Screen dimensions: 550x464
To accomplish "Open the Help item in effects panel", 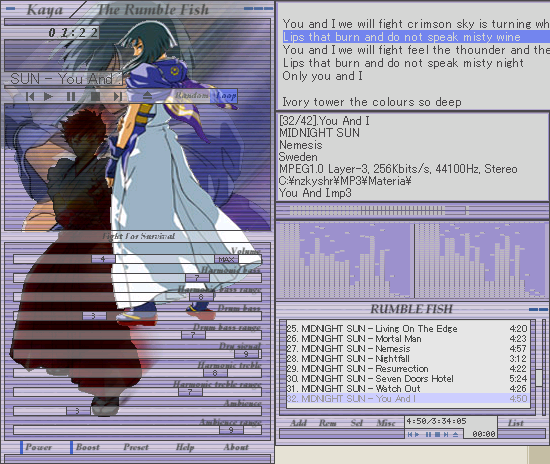I will (x=185, y=448).
